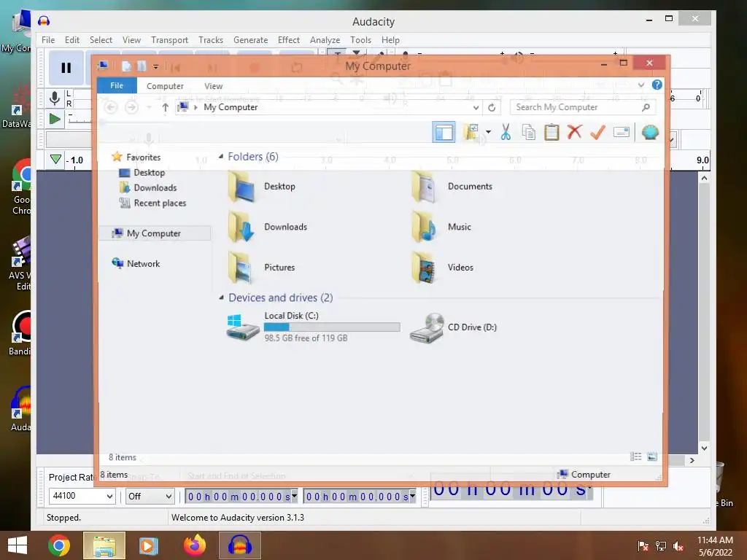Open the File tab in My Computer
747x560 pixels.
click(117, 86)
